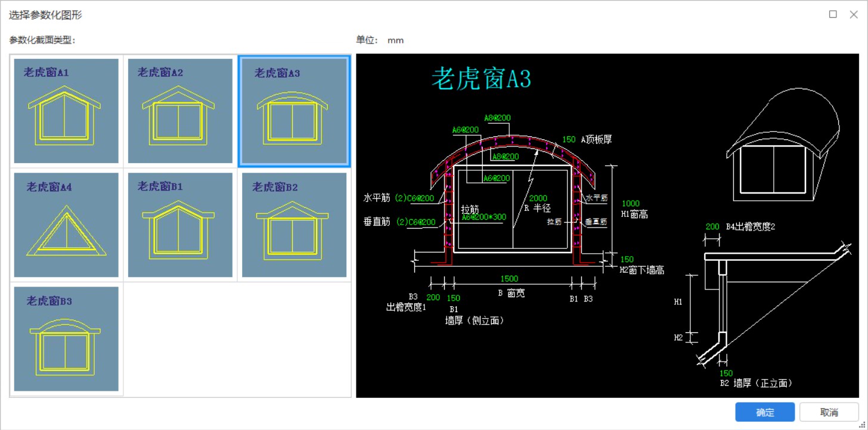Click the 200 value for B3 出檐宽度1
The image size is (868, 430).
tap(433, 298)
